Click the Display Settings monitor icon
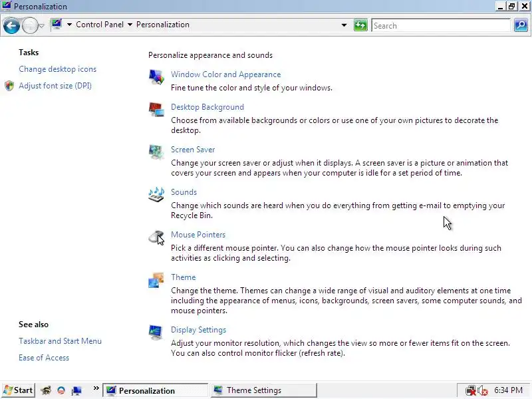The height and width of the screenshot is (399, 532). pos(156,332)
